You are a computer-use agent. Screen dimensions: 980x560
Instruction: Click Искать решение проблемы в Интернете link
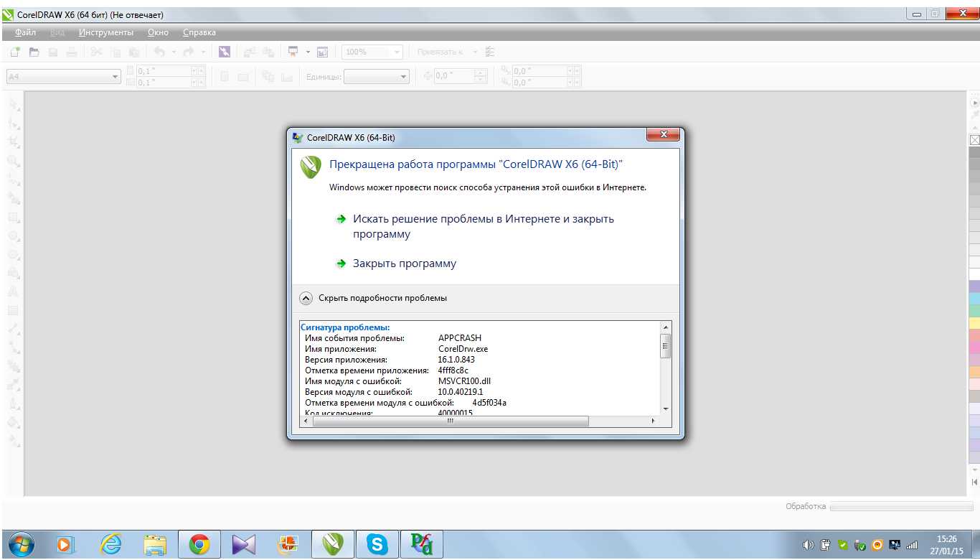point(483,226)
